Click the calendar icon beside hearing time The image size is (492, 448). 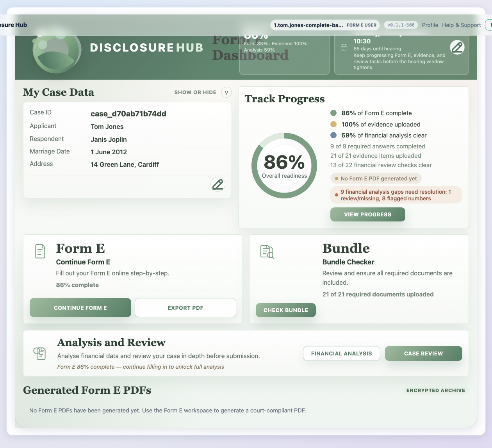pos(344,47)
